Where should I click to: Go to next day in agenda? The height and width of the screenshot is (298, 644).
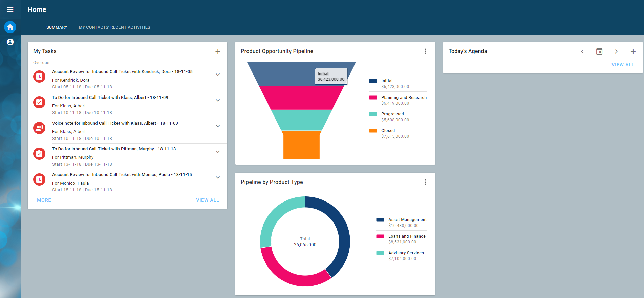click(616, 51)
